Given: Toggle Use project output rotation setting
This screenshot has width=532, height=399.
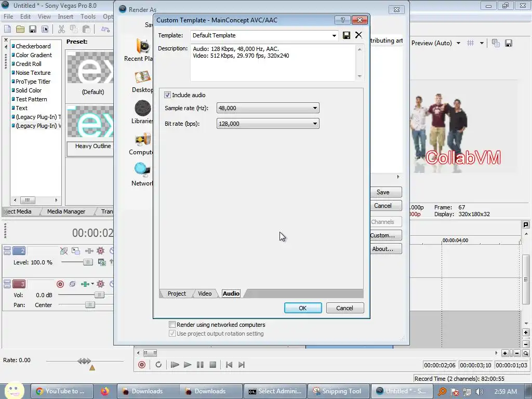Looking at the screenshot, I should click(x=172, y=334).
